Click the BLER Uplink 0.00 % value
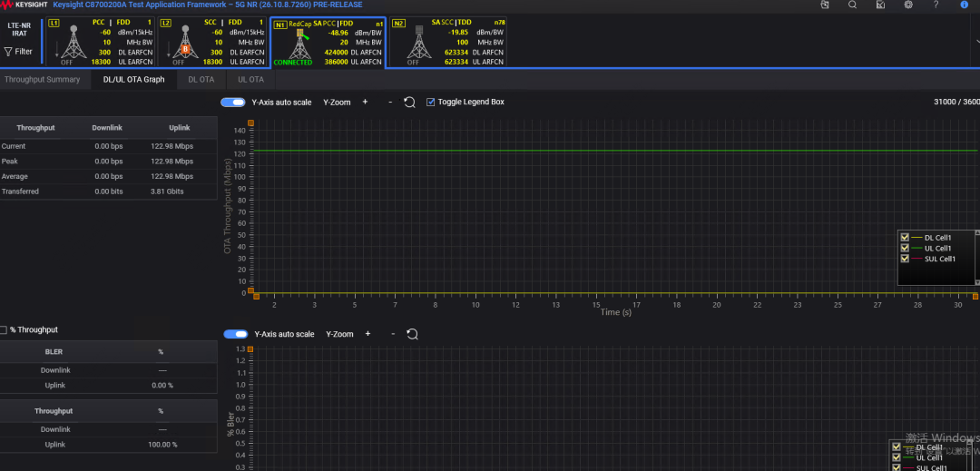Image resolution: width=980 pixels, height=471 pixels. (162, 386)
